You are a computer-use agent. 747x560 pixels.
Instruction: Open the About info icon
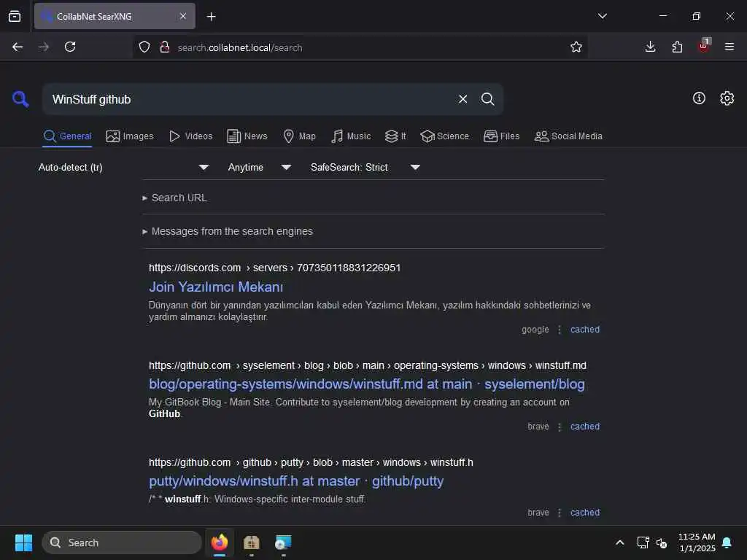pos(699,98)
